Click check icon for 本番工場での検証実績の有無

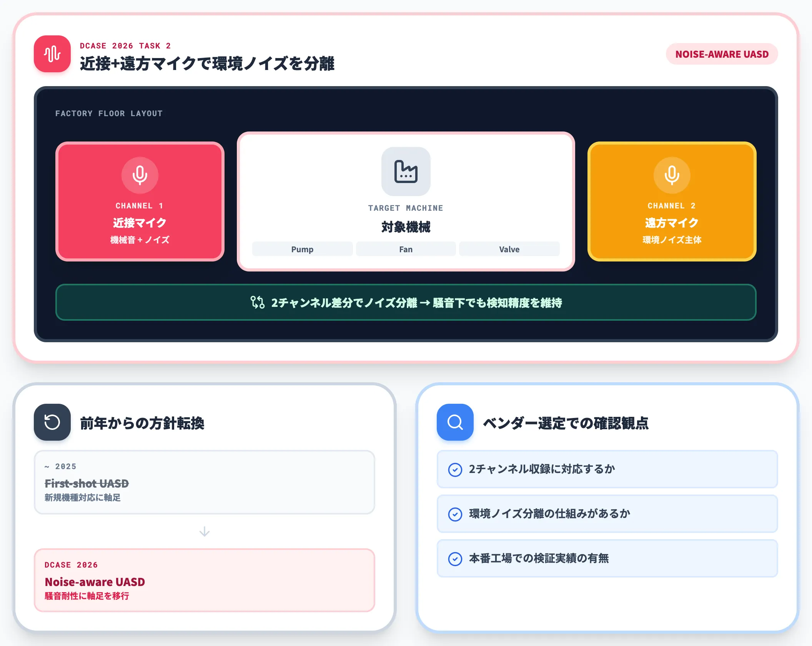pos(455,559)
